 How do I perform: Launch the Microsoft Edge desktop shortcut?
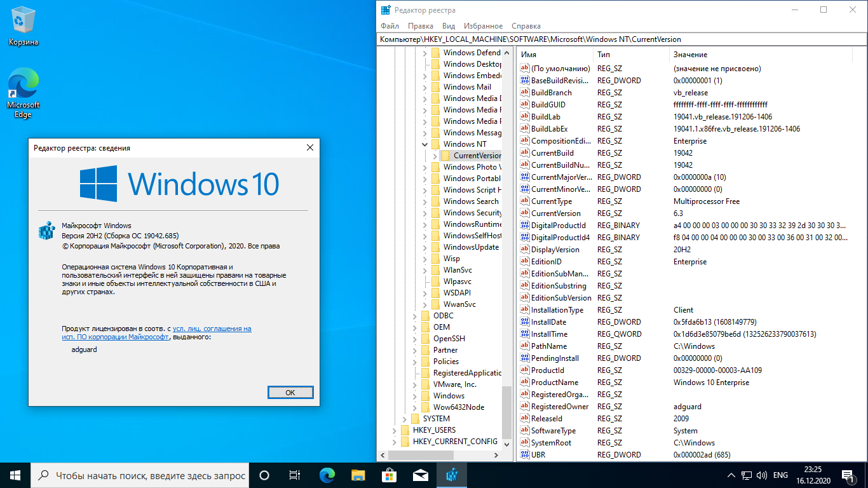(x=24, y=93)
